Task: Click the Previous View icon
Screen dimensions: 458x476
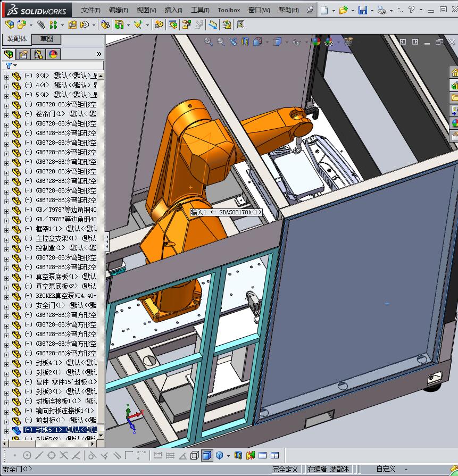Action: pyautogui.click(x=233, y=41)
